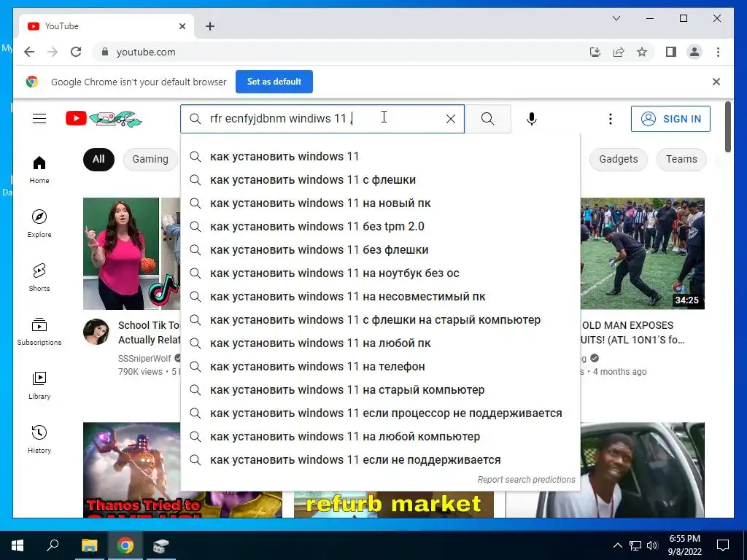The height and width of the screenshot is (560, 747).
Task: Toggle Chrome side panel icon
Action: pyautogui.click(x=671, y=52)
